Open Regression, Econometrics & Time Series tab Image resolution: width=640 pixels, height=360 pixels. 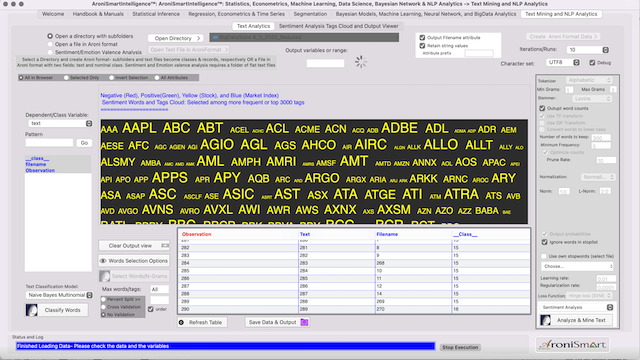click(x=236, y=14)
